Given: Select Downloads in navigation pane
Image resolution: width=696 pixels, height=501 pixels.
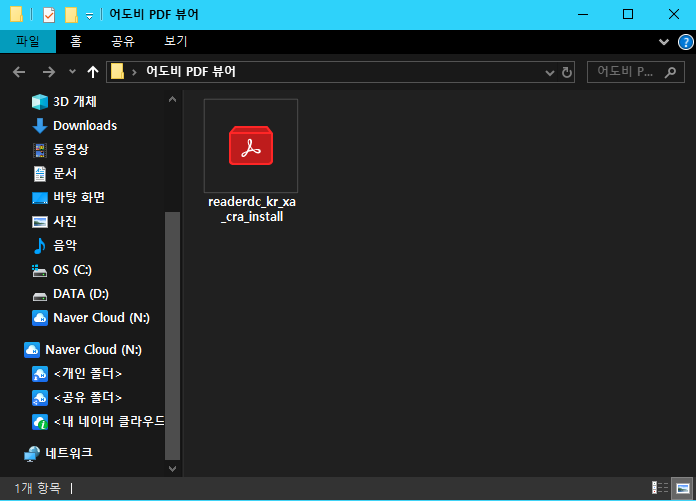Looking at the screenshot, I should (85, 126).
